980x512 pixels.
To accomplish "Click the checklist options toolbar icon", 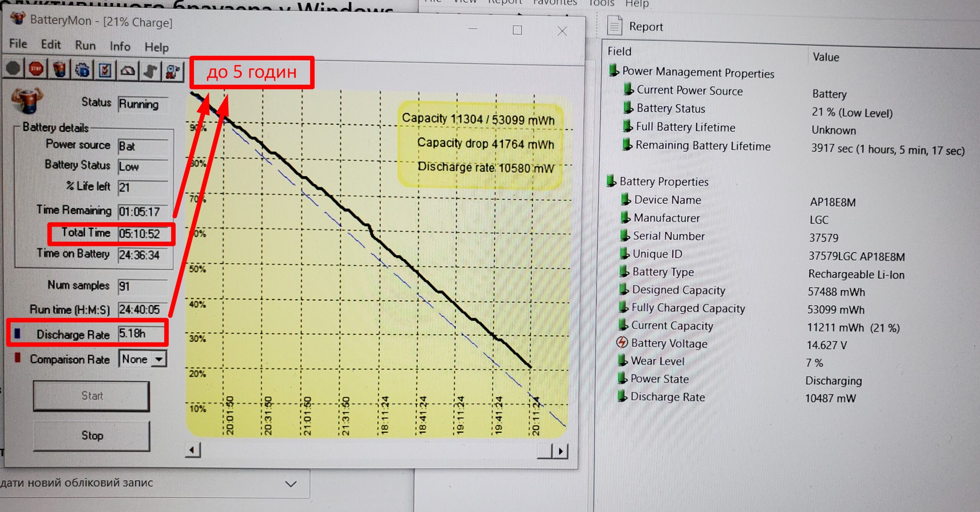I will coord(105,70).
